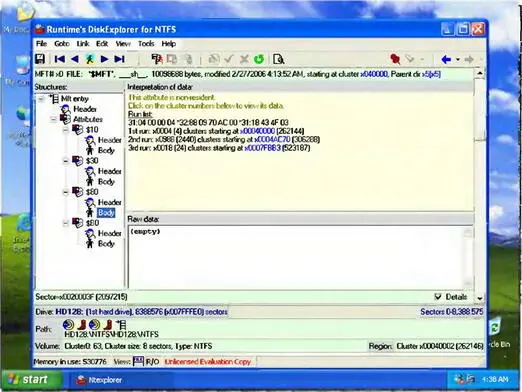Open 2nd run cluster link x0004AC70
The height and width of the screenshot is (392, 522).
272,139
